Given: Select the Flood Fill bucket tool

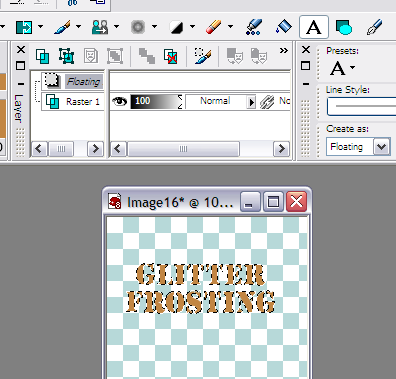Looking at the screenshot, I should point(284,27).
